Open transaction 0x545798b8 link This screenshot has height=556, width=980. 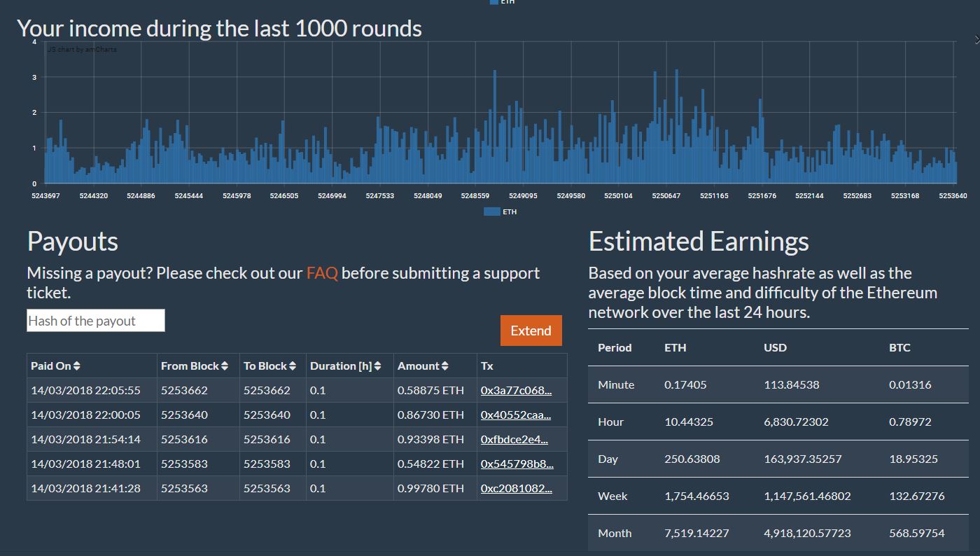pyautogui.click(x=517, y=464)
